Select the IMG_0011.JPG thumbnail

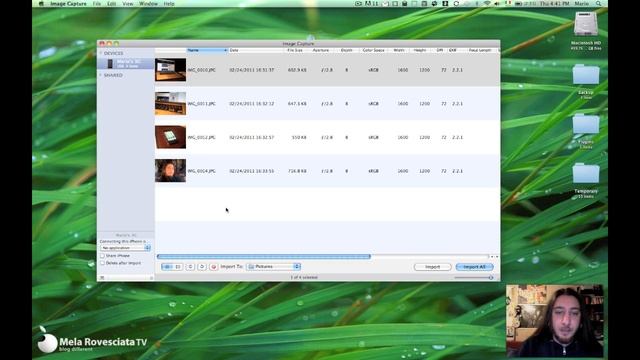(170, 104)
